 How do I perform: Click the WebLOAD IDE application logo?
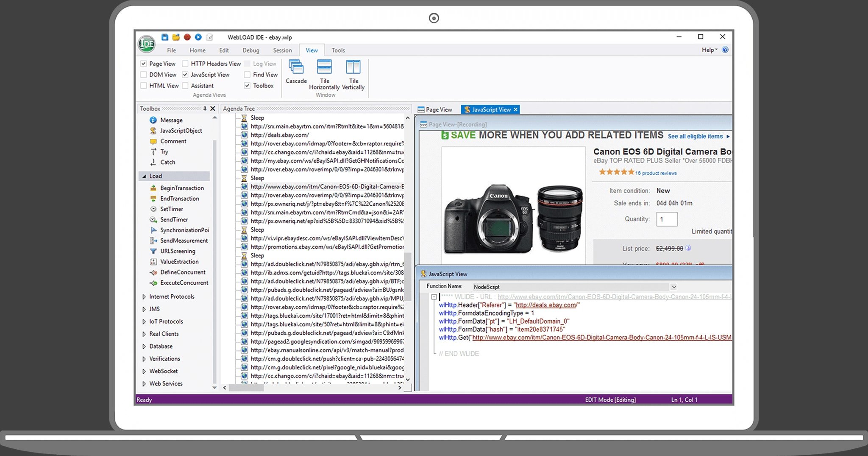click(x=147, y=44)
